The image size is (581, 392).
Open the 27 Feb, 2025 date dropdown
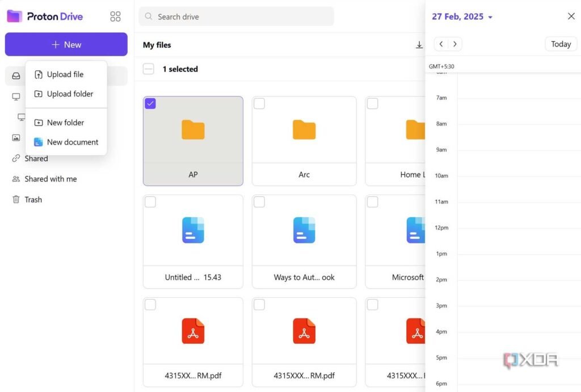click(462, 16)
